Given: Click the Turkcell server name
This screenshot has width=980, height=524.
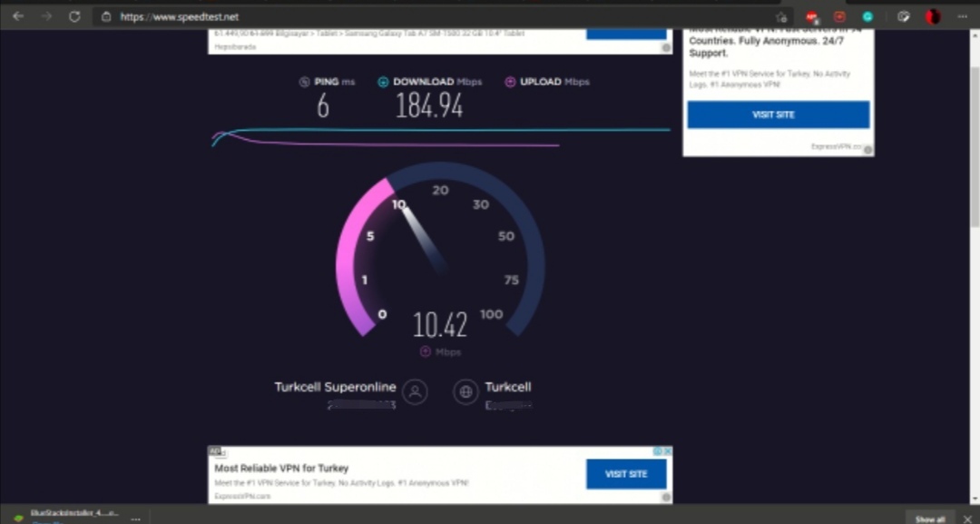Looking at the screenshot, I should point(508,387).
